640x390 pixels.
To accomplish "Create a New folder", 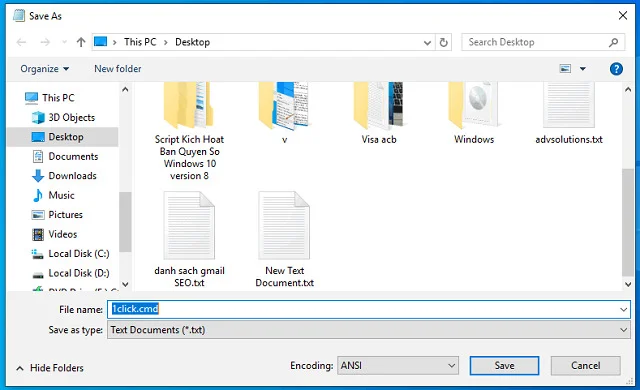I will pos(118,69).
